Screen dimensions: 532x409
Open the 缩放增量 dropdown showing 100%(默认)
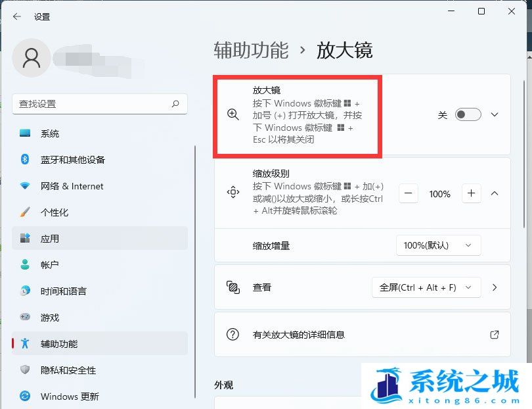(x=438, y=245)
